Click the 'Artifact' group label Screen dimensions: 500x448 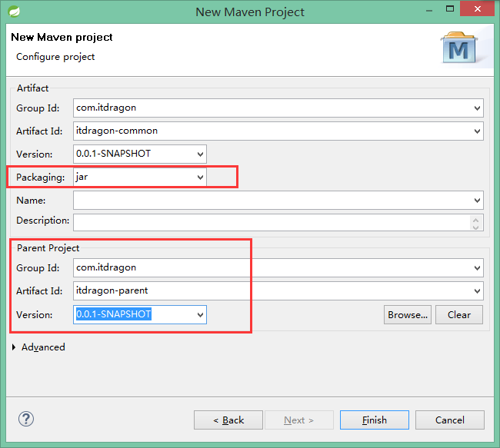coord(32,88)
